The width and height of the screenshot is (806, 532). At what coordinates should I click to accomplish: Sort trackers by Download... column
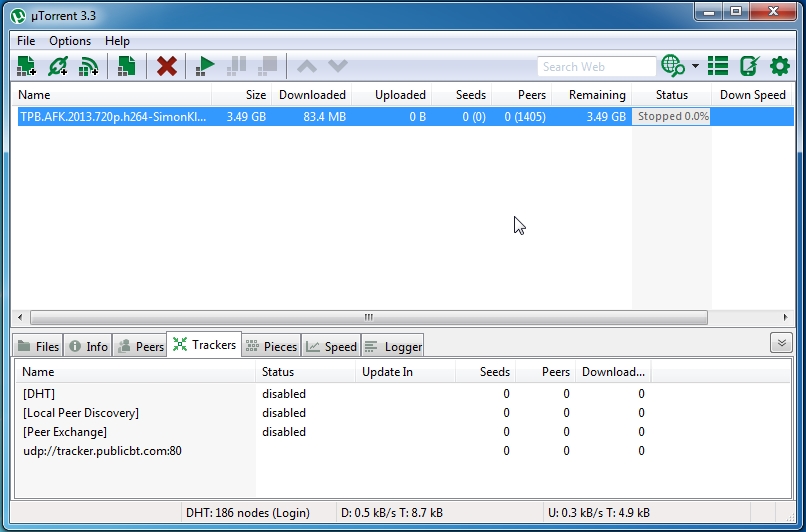(613, 372)
